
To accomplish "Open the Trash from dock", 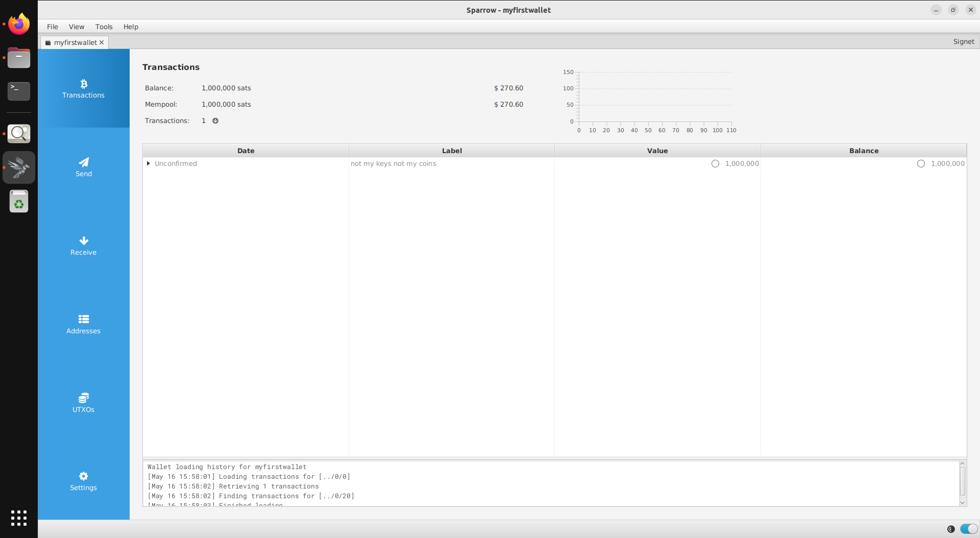I will (x=19, y=201).
